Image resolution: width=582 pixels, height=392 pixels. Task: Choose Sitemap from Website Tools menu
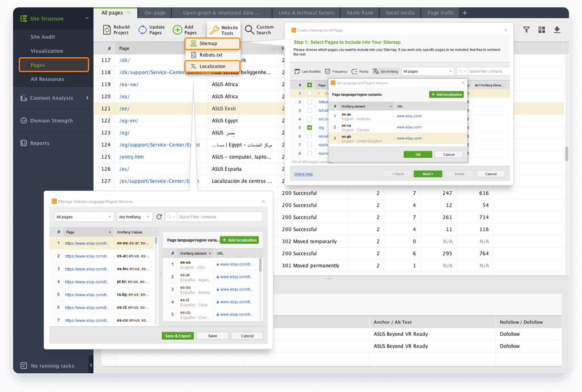(x=212, y=44)
